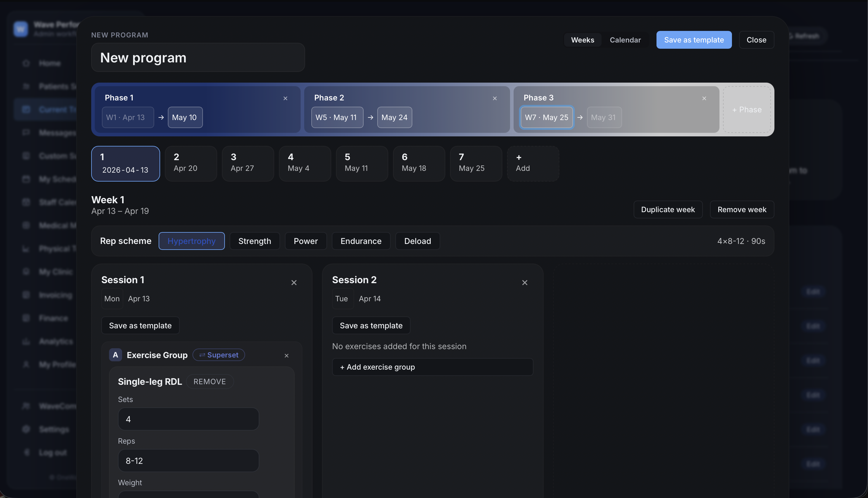This screenshot has height=498, width=868.
Task: Click the Wave Performance logo in the sidebar
Action: coord(20,29)
